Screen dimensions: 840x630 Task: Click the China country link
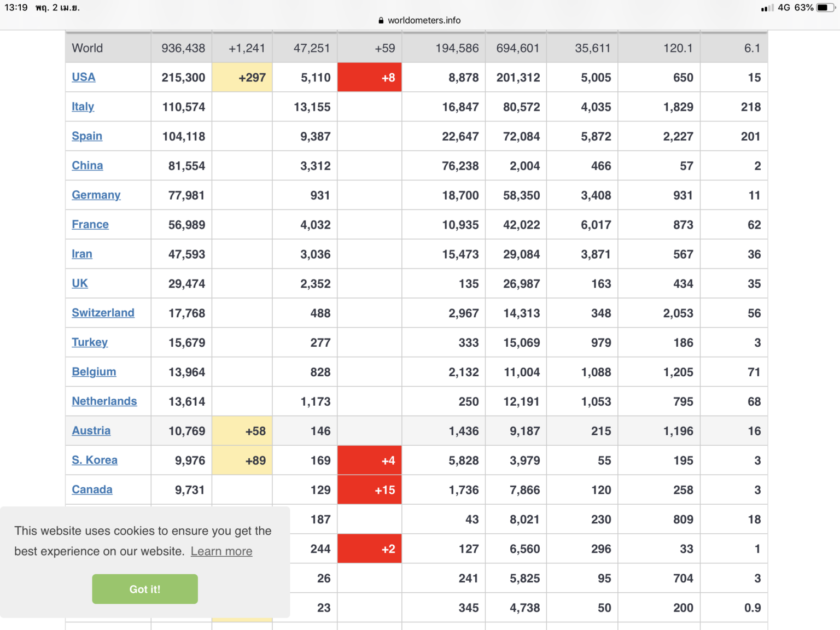coord(87,166)
